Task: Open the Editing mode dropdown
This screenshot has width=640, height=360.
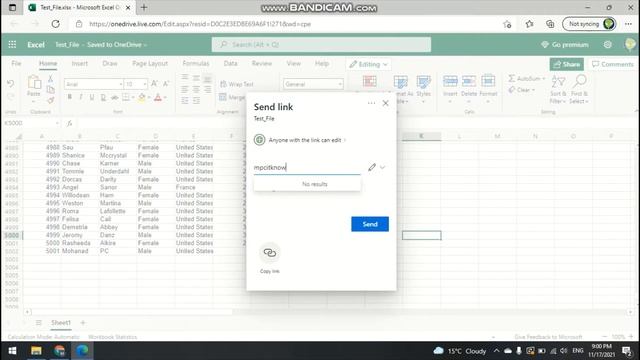Action: coord(368,64)
